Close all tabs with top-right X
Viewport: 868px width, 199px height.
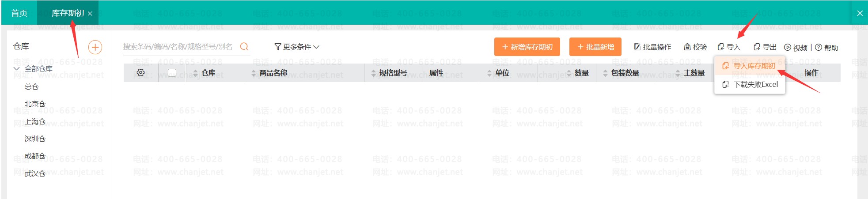click(860, 13)
